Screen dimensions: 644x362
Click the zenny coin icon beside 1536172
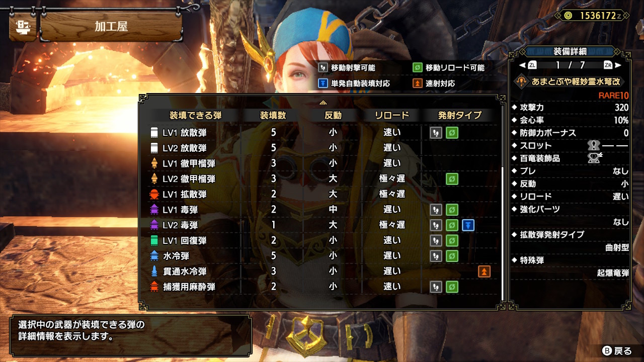point(568,15)
